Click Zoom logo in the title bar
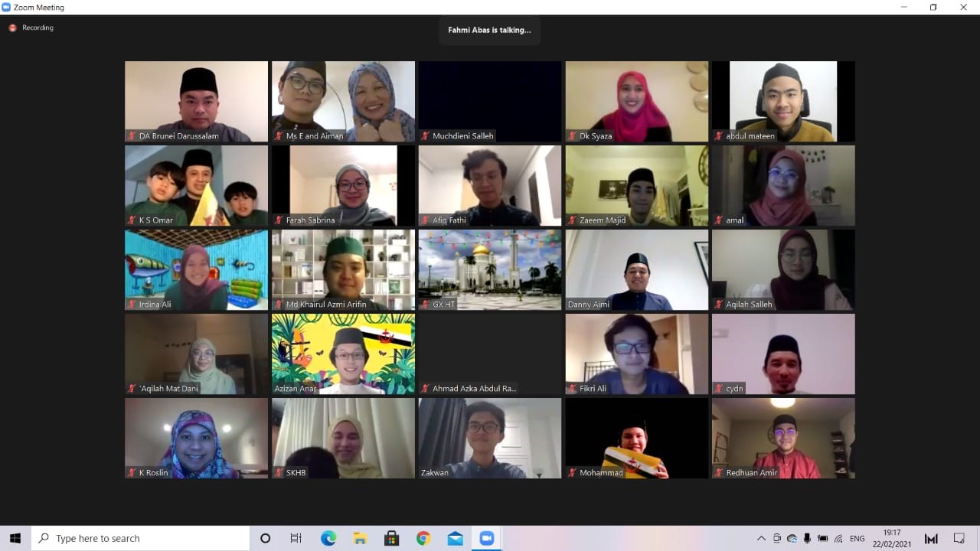 (x=6, y=7)
